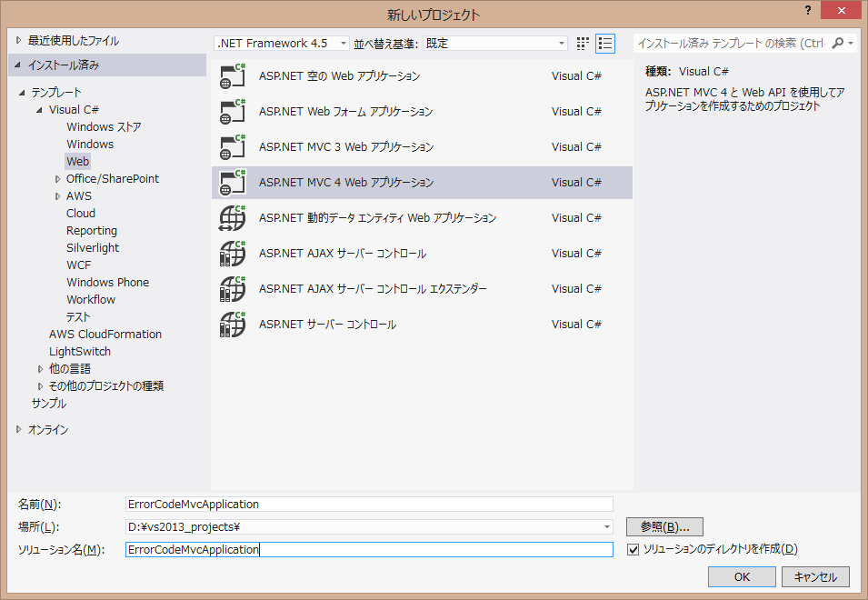Click the template search magnifier icon

(838, 42)
